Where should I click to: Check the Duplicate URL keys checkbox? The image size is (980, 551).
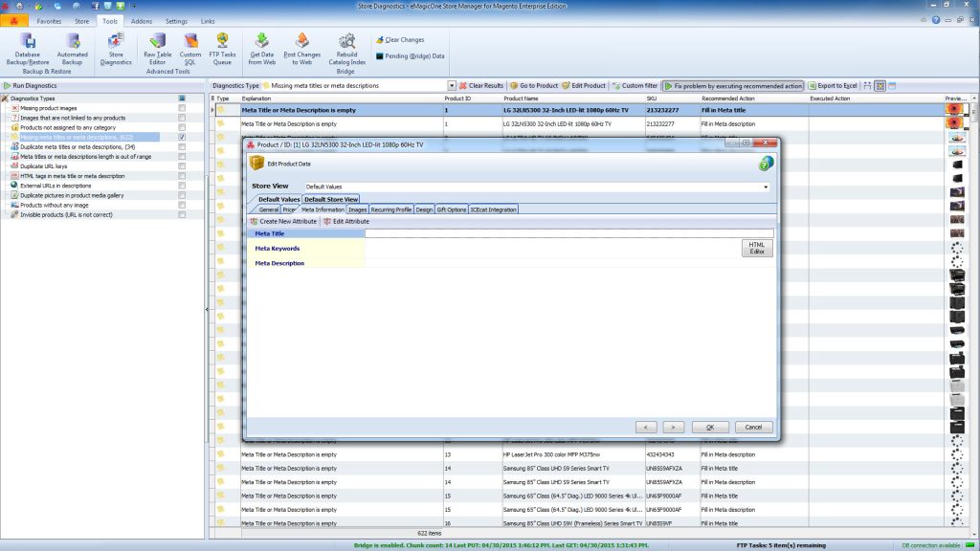pyautogui.click(x=182, y=166)
